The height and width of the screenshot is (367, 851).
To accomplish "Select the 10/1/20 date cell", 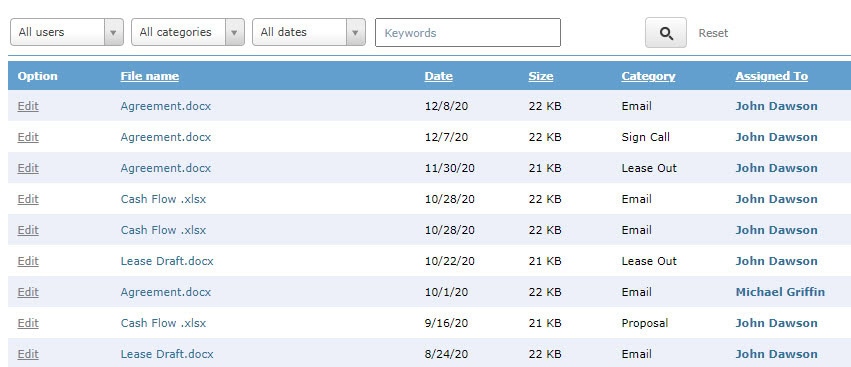I will click(x=446, y=292).
